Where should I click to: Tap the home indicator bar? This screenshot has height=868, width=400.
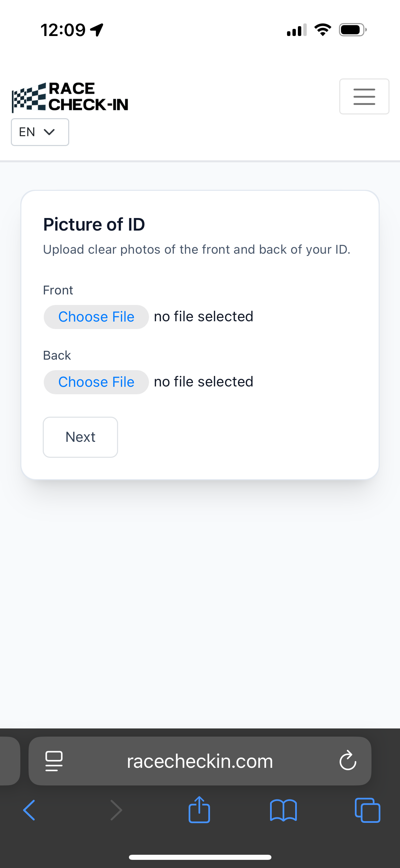click(200, 857)
